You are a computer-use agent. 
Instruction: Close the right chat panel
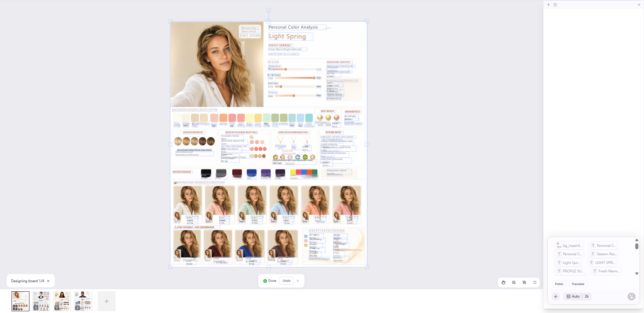click(x=639, y=5)
